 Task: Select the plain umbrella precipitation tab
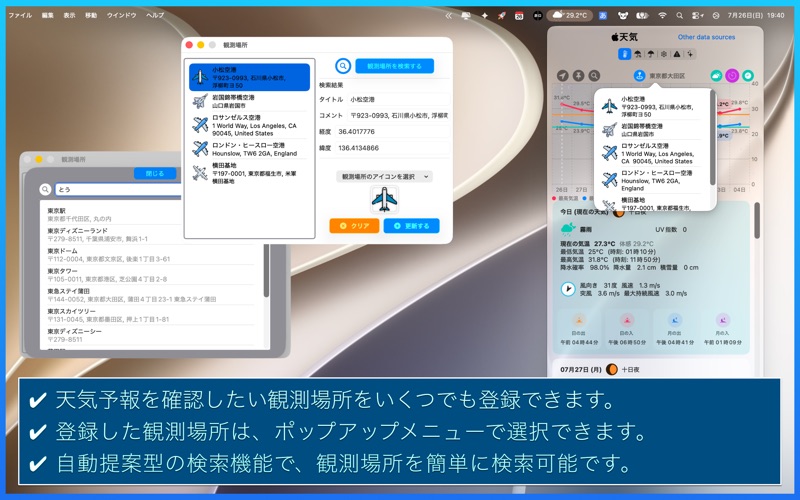651,54
